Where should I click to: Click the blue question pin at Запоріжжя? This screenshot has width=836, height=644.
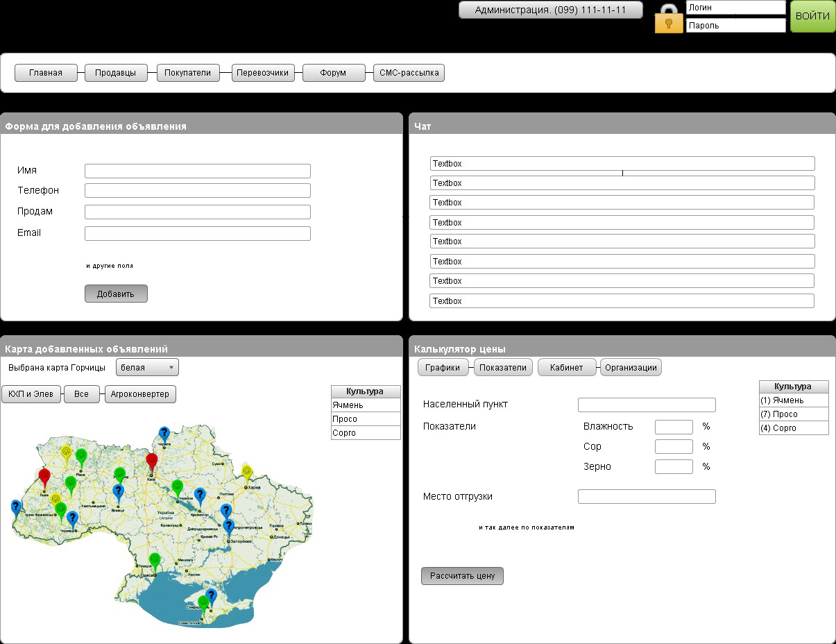(228, 529)
